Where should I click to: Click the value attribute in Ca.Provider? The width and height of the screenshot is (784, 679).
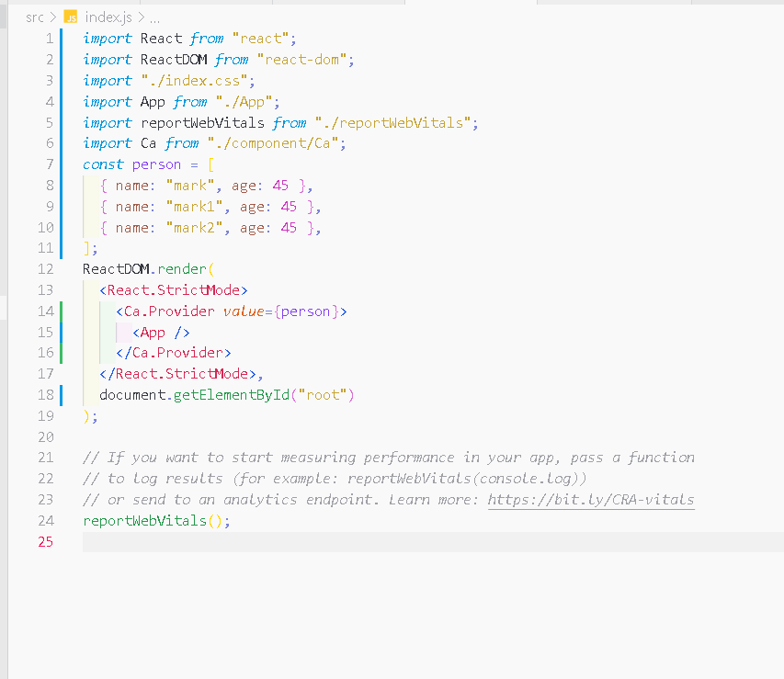click(x=244, y=311)
